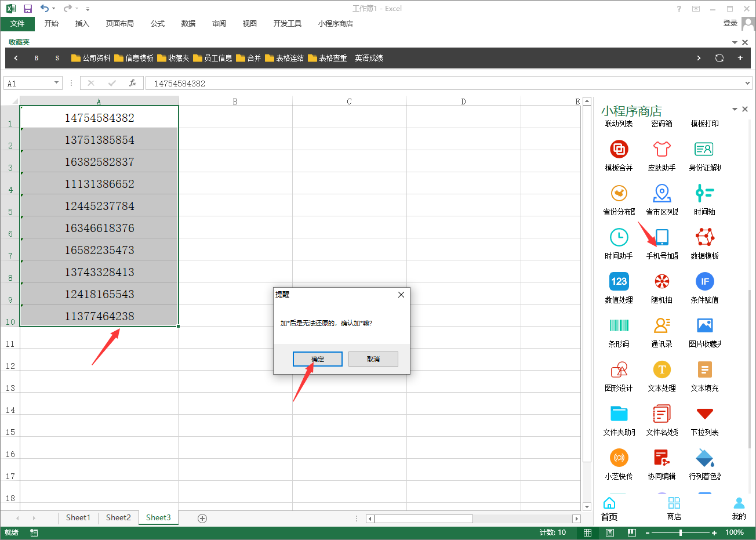Switch to the 开始 ribbon tab
This screenshot has width=756, height=540.
coord(52,24)
